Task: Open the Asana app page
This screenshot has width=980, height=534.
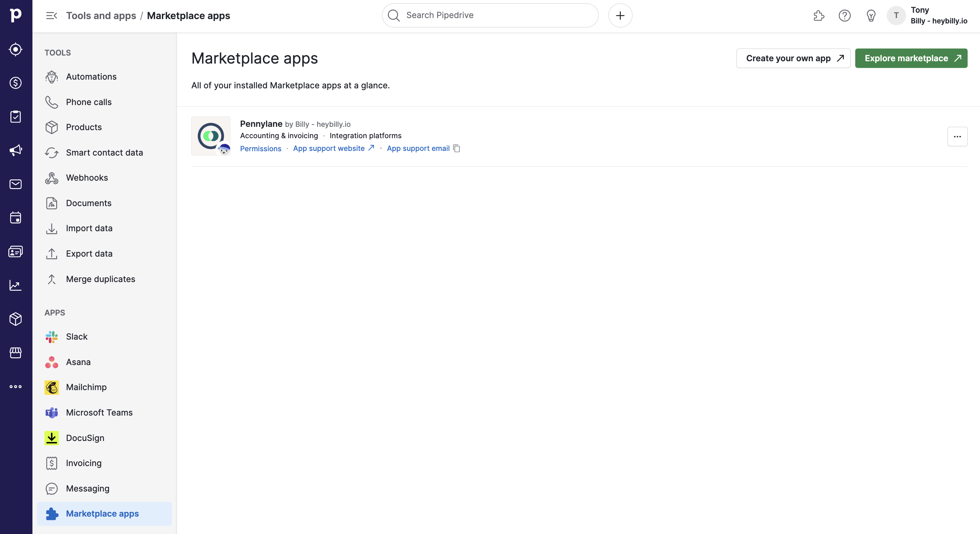Action: click(104, 362)
